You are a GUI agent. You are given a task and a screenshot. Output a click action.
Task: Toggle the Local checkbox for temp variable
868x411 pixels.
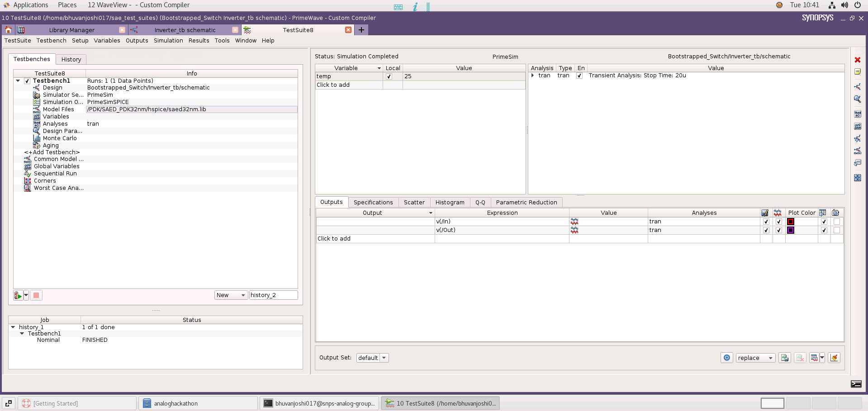click(389, 76)
